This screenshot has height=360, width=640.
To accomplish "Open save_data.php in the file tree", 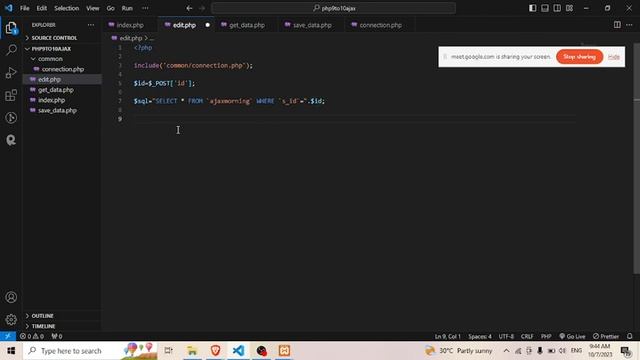I will point(57,110).
